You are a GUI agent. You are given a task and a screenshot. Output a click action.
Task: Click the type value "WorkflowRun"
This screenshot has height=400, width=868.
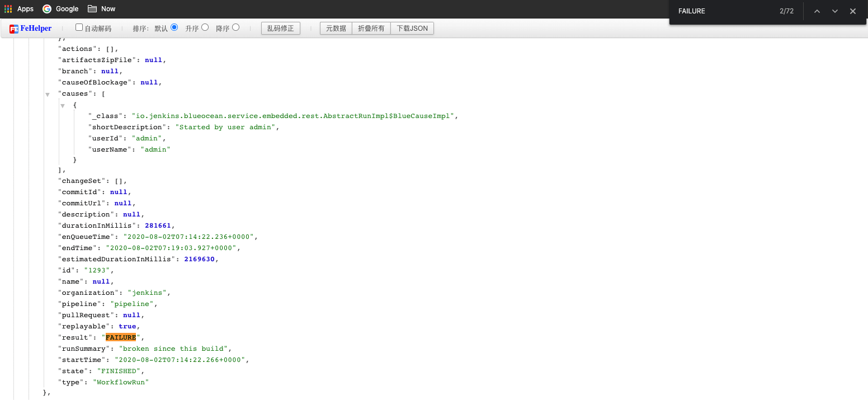click(121, 382)
